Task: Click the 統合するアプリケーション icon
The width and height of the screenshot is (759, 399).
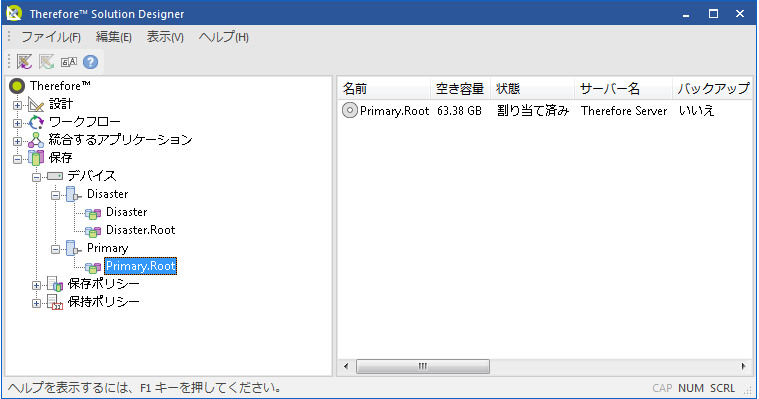Action: (36, 140)
